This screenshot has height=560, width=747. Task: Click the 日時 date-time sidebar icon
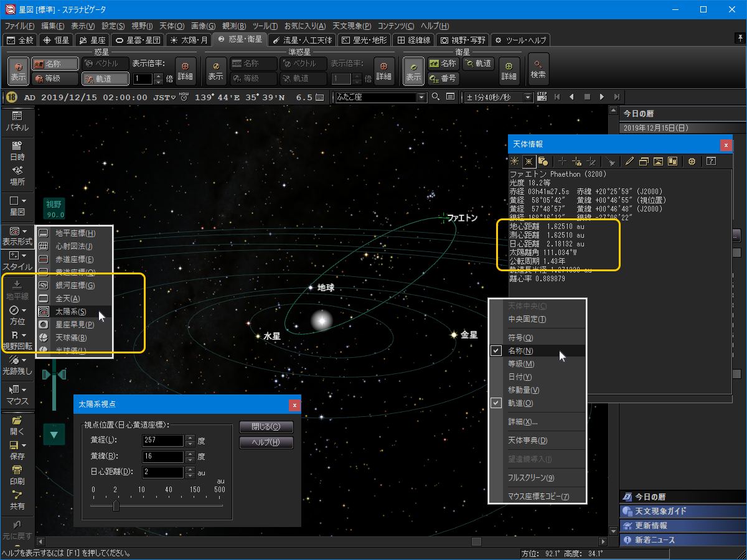coord(17,151)
